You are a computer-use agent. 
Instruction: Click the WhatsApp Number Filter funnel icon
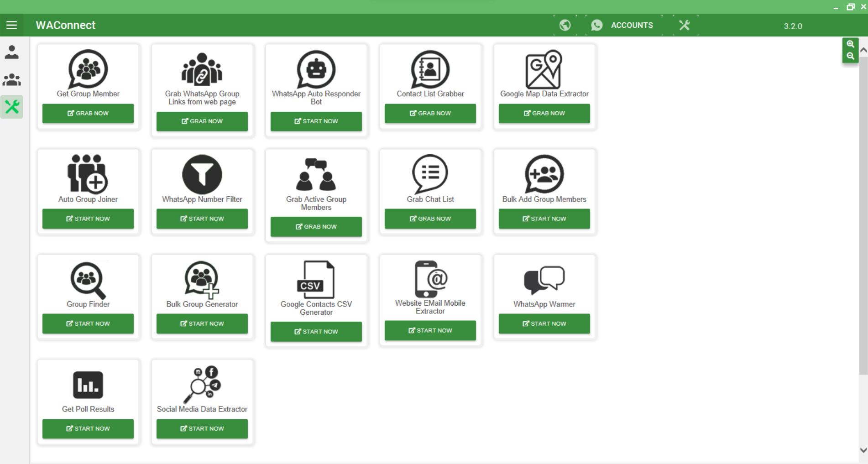point(202,174)
